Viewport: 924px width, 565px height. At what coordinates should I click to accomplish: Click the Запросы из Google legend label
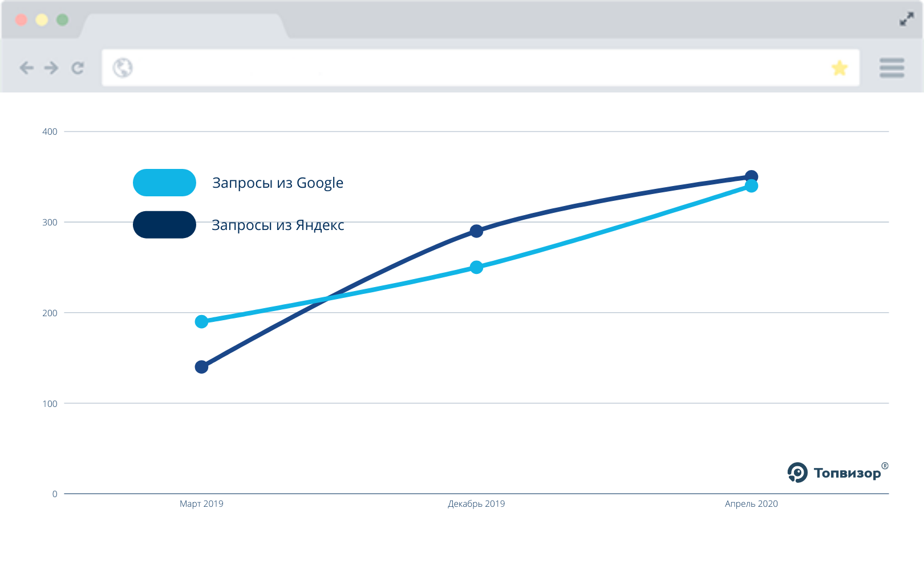point(278,183)
